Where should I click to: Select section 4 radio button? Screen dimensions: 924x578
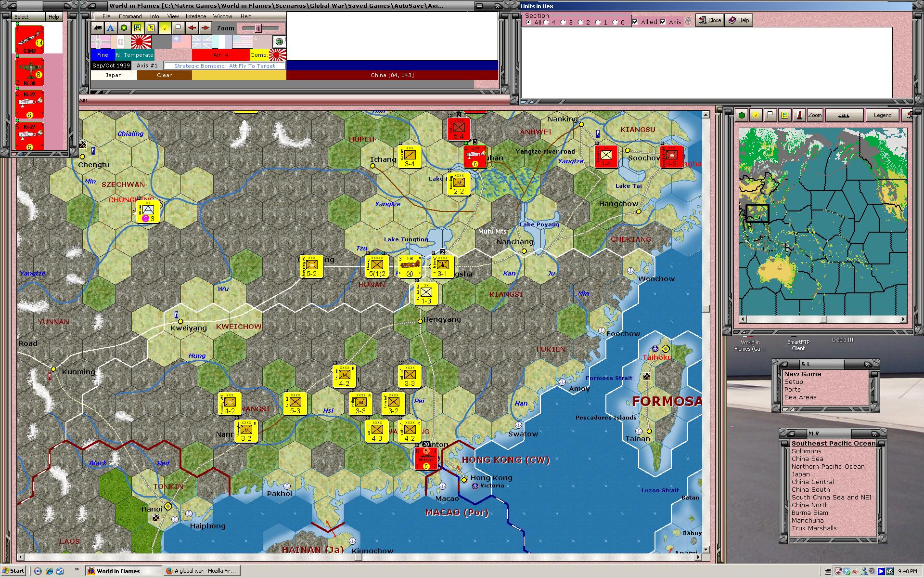click(546, 22)
